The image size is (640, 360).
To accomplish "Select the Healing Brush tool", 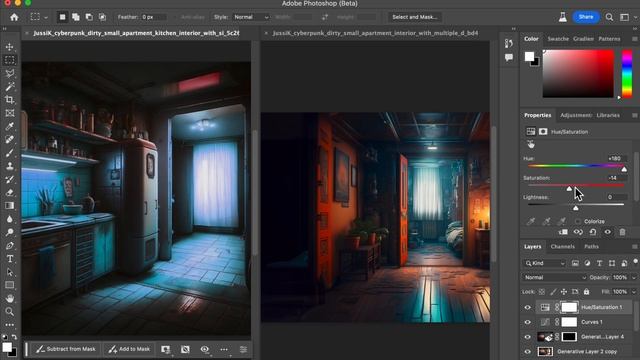I will click(x=10, y=140).
